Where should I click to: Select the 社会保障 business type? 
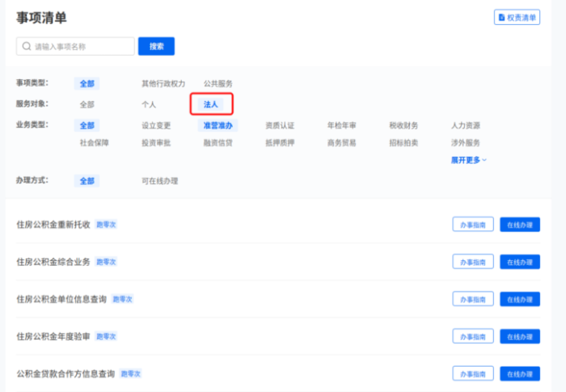95,143
